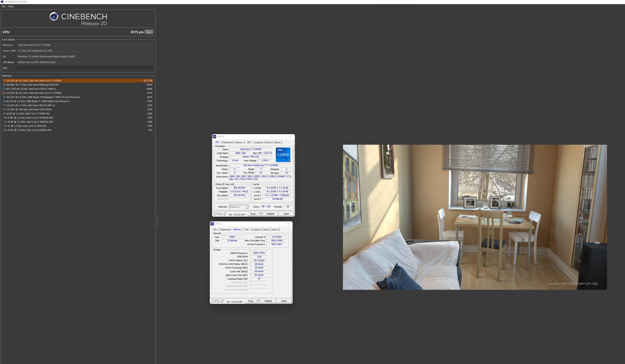Select ranking row 1 with score 6212766
This screenshot has width=625, height=364.
78,81
